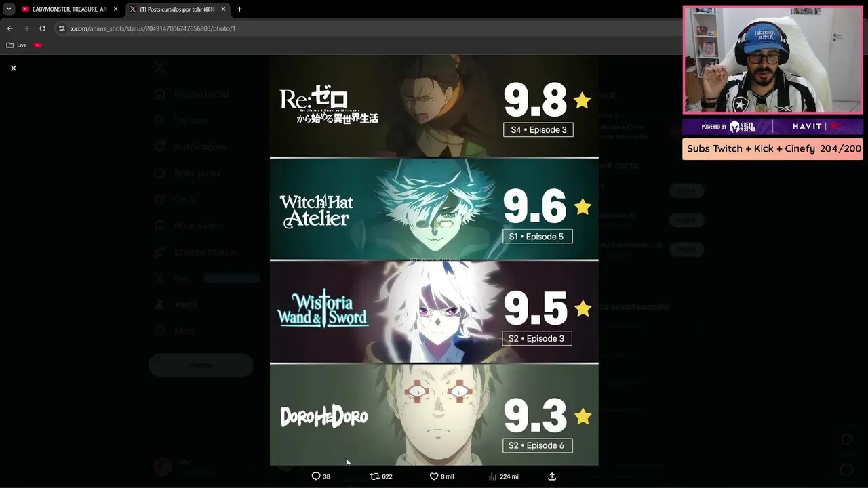
Task: Click the Wistoria Wand & Sword logo
Action: [323, 310]
